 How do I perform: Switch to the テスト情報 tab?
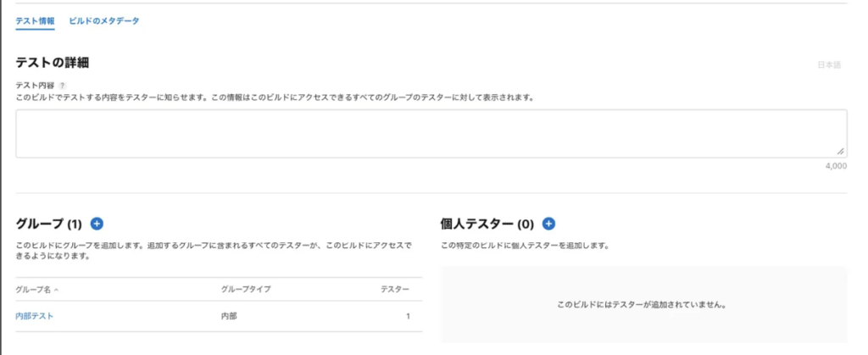coord(35,20)
